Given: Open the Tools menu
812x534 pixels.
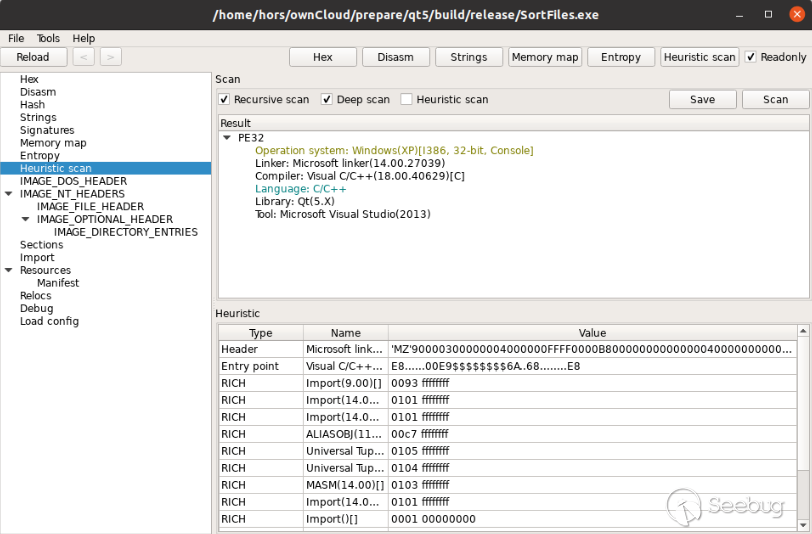Looking at the screenshot, I should pos(48,38).
